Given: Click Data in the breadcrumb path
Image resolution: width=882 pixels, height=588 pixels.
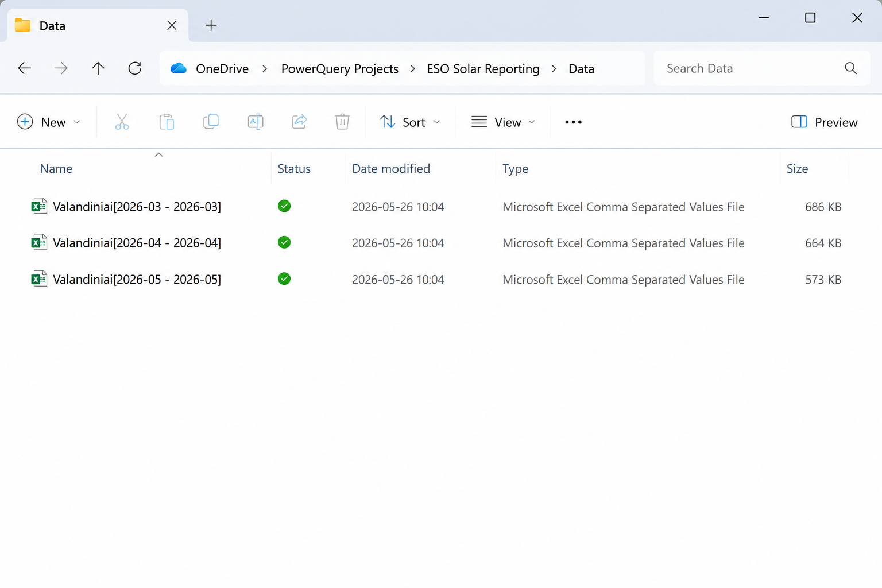Looking at the screenshot, I should point(581,69).
